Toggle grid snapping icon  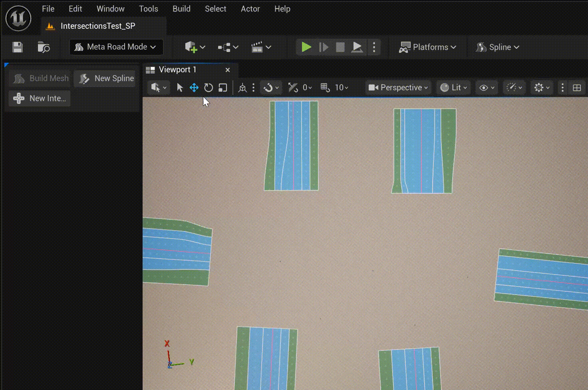point(325,88)
